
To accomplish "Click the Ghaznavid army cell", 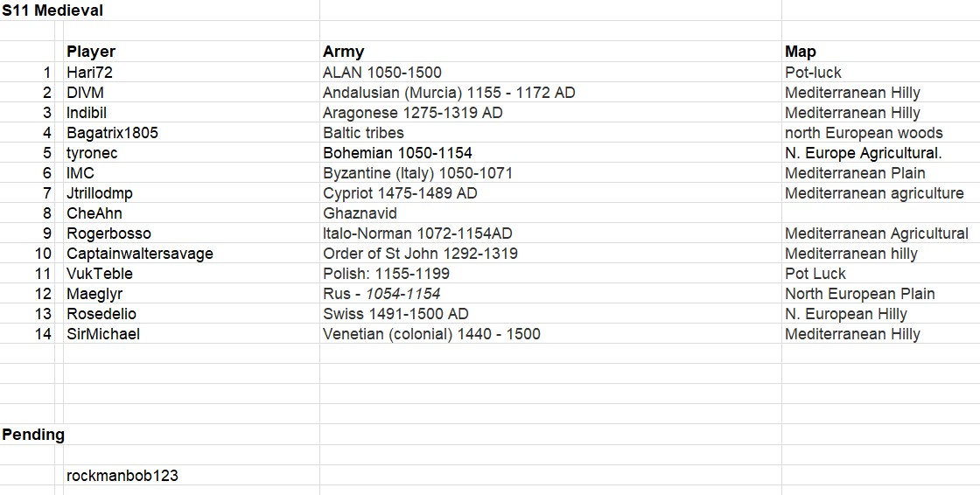I will point(550,213).
